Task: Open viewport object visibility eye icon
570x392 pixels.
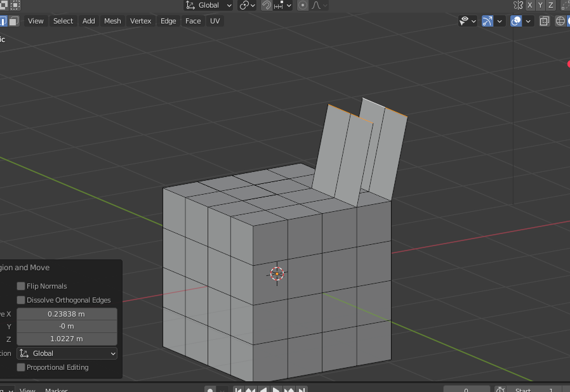Action: coord(464,21)
